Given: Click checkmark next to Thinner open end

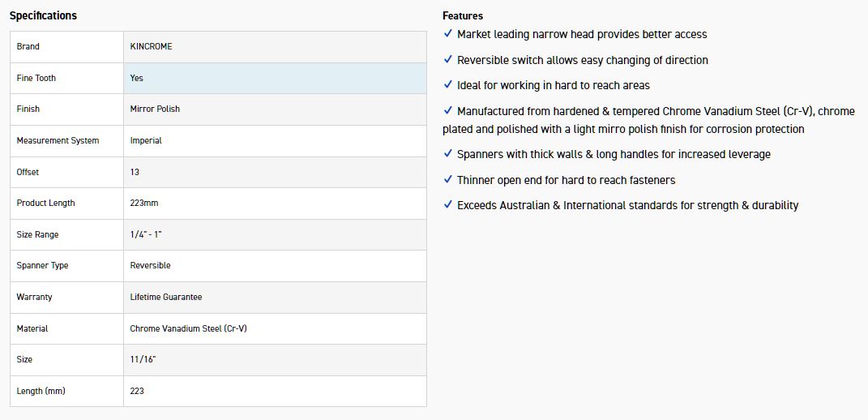Looking at the screenshot, I should 448,180.
